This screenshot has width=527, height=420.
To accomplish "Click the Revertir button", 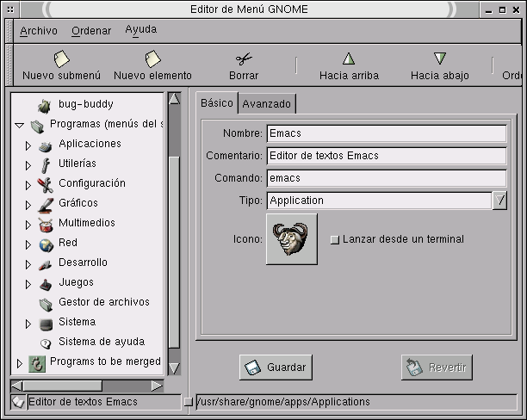I will pyautogui.click(x=437, y=367).
